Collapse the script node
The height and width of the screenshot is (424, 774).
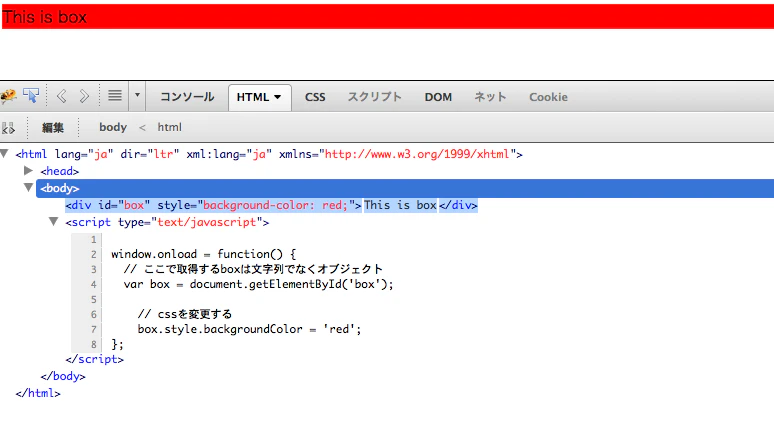[x=54, y=222]
